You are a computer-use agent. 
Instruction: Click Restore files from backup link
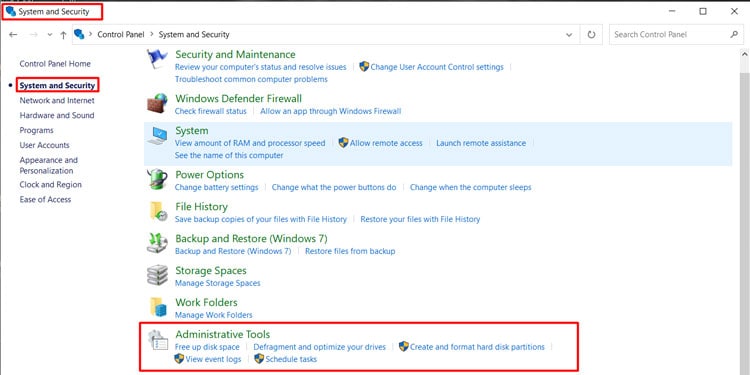350,251
